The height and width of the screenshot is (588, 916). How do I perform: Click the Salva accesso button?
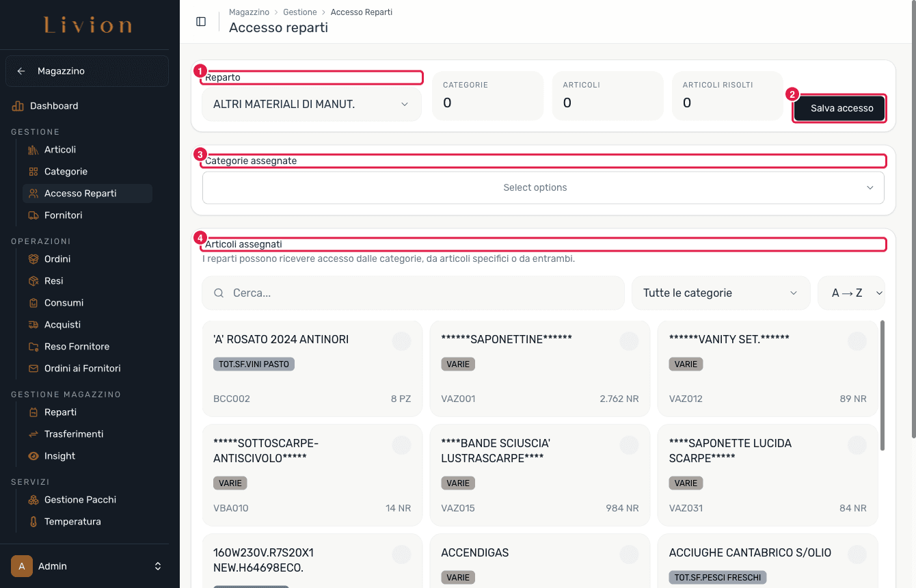[842, 108]
